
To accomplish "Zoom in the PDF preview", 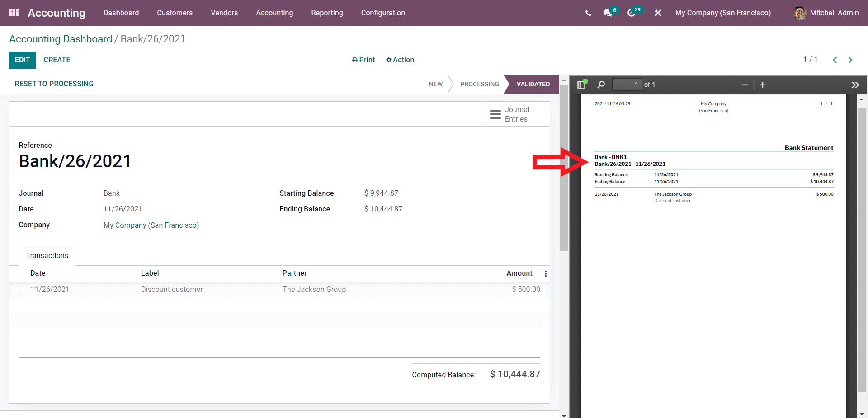I will [x=763, y=85].
